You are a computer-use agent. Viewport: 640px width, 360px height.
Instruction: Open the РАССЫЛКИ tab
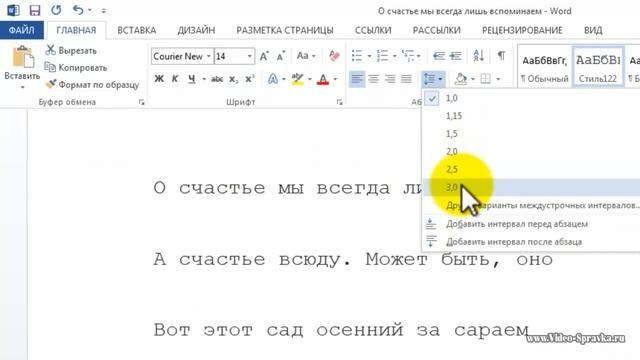pyautogui.click(x=437, y=30)
